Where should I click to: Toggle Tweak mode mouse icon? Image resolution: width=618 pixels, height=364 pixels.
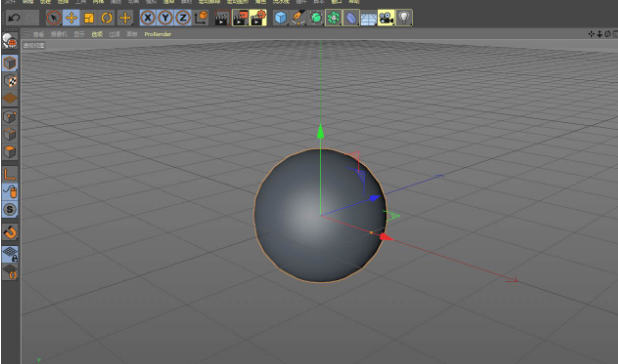9,192
